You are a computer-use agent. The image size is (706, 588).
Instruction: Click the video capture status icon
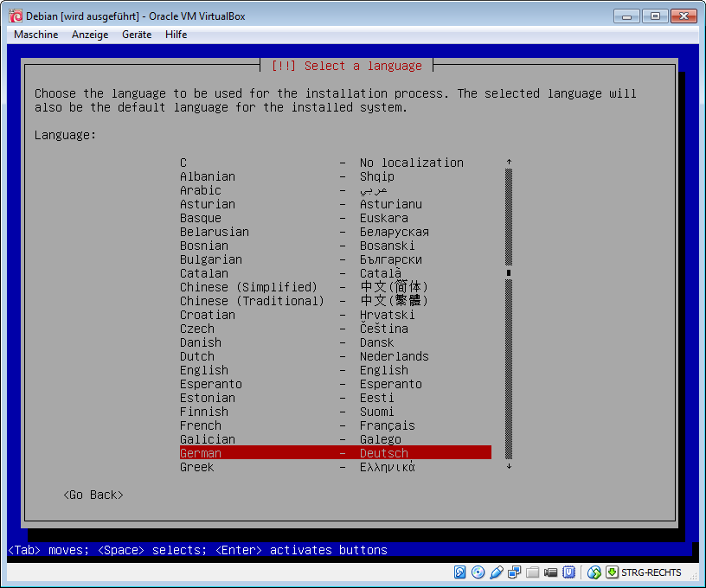tap(550, 572)
